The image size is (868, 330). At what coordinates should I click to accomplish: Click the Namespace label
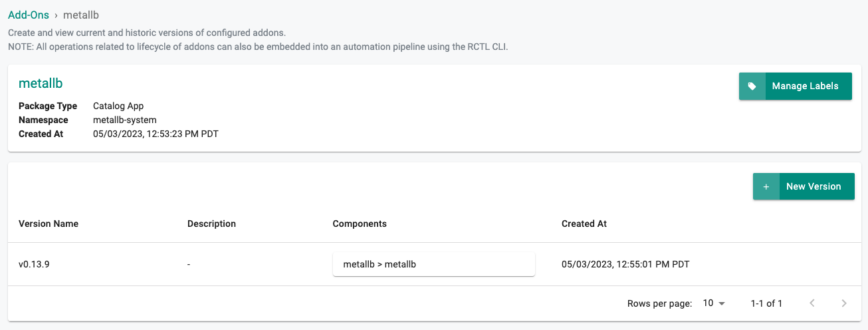[x=43, y=120]
